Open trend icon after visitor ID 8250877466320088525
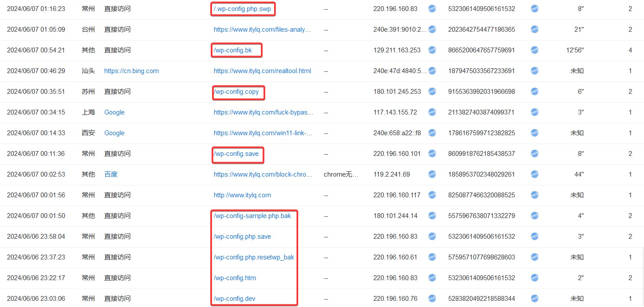Image resolution: width=644 pixels, height=307 pixels. (x=534, y=195)
